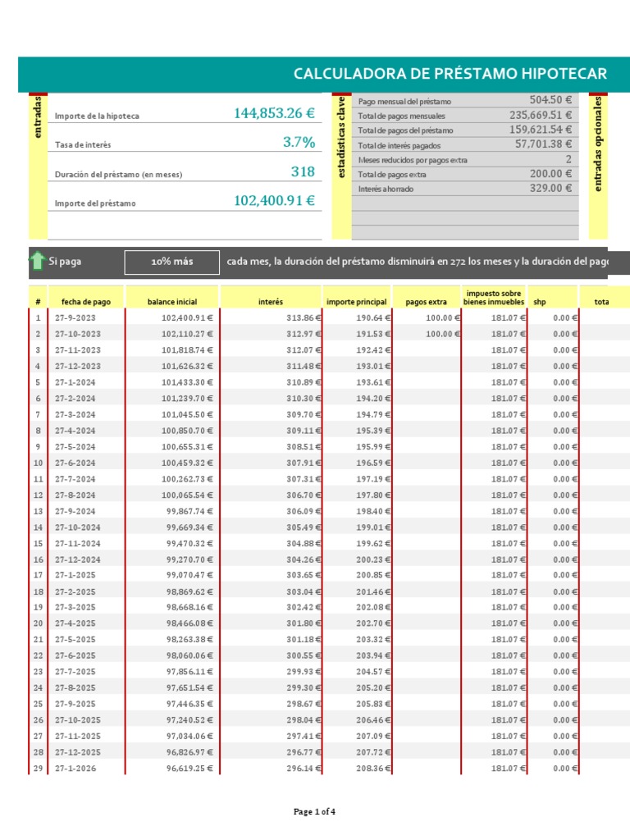The width and height of the screenshot is (630, 840).
Task: Click the vertical 'entradas opcionales' label
Action: pyautogui.click(x=598, y=144)
